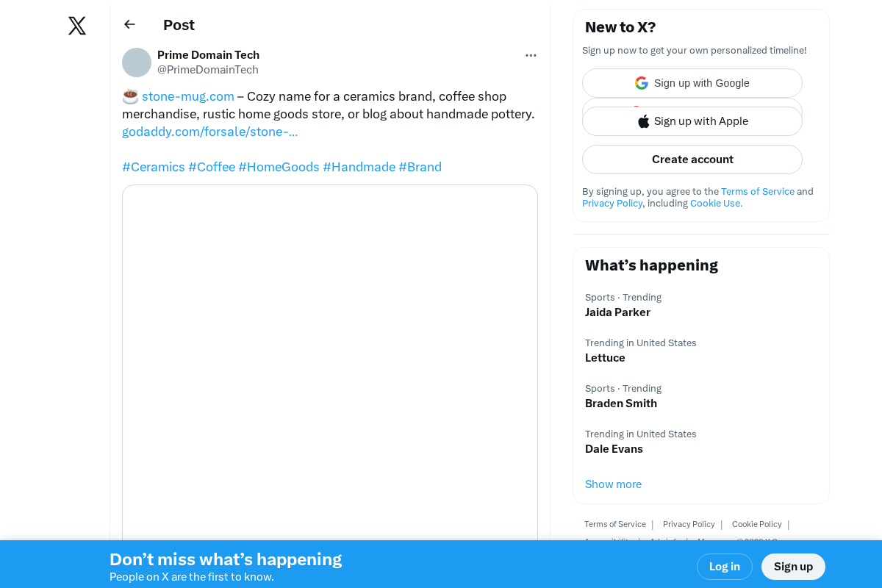Open the Terms of Service link
Viewport: 882px width, 588px height.
coord(757,191)
